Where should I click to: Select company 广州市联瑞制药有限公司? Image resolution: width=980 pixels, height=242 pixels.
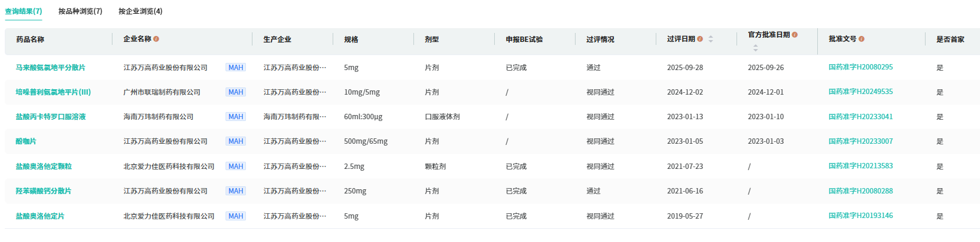[x=162, y=92]
